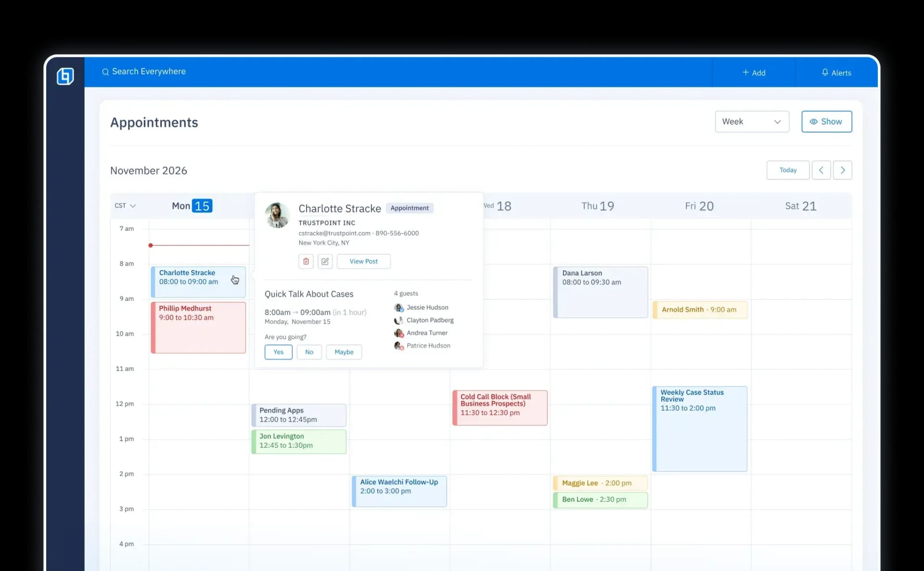924x571 pixels.
Task: Click Charlotte Stracke's profile photo
Action: point(277,215)
